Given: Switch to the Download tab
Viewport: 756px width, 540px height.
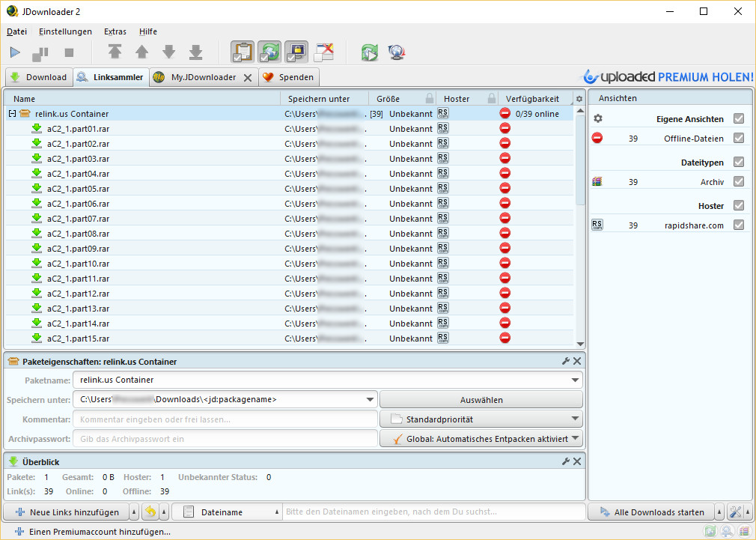Looking at the screenshot, I should 38,76.
